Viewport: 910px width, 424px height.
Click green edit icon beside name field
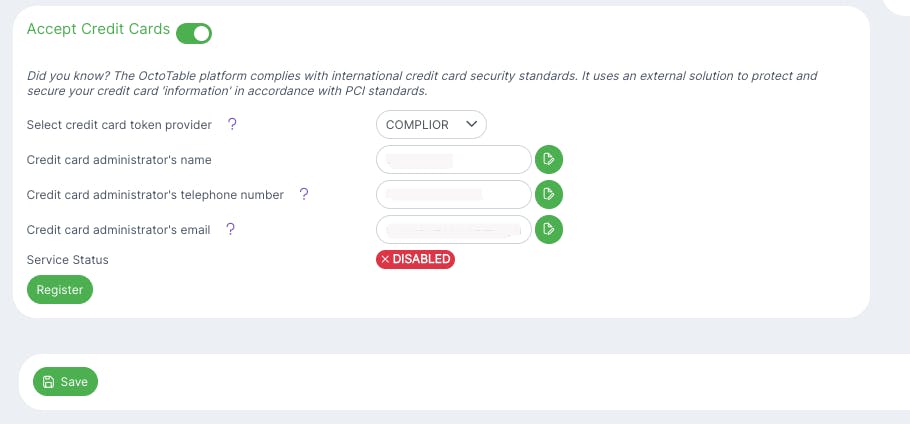point(549,160)
